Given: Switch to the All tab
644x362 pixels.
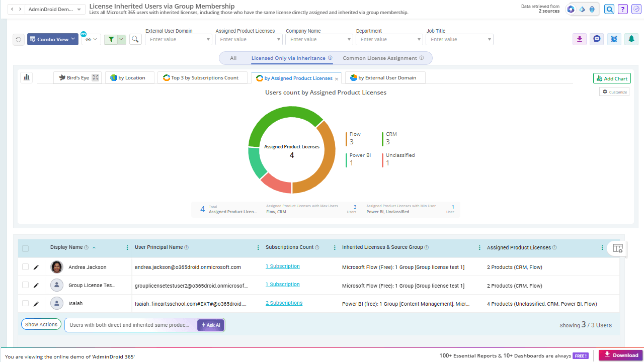Looking at the screenshot, I should click(233, 58).
